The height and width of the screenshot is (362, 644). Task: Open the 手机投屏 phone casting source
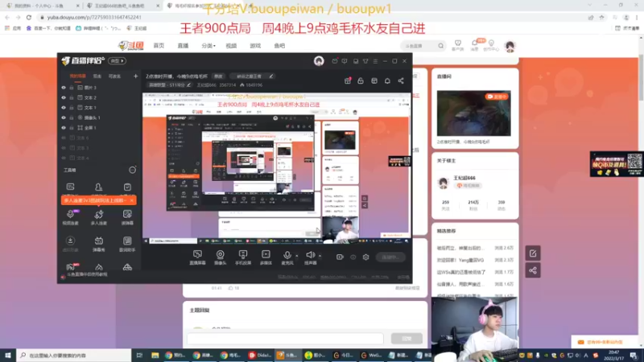point(243,255)
